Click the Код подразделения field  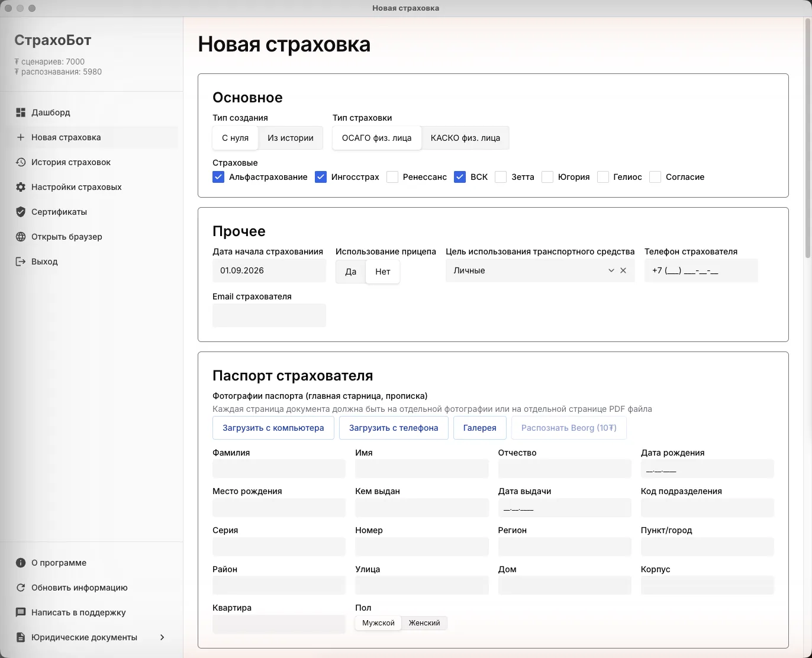click(x=707, y=508)
